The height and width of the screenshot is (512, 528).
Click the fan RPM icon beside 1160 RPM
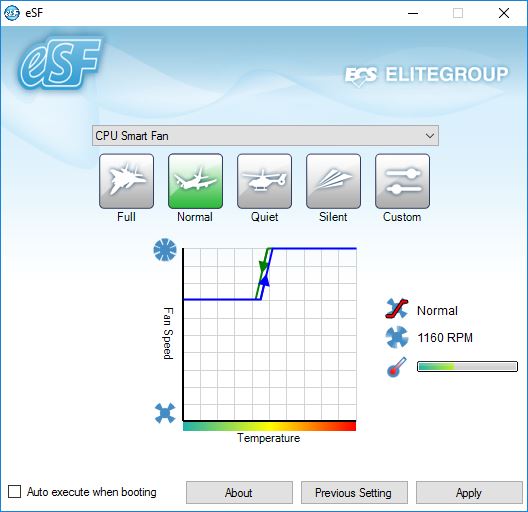pos(397,337)
